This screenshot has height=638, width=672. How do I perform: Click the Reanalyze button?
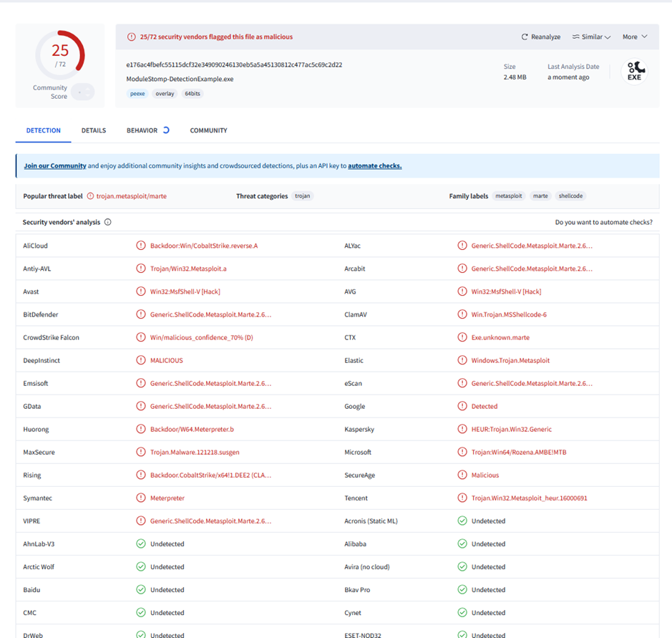click(x=541, y=37)
